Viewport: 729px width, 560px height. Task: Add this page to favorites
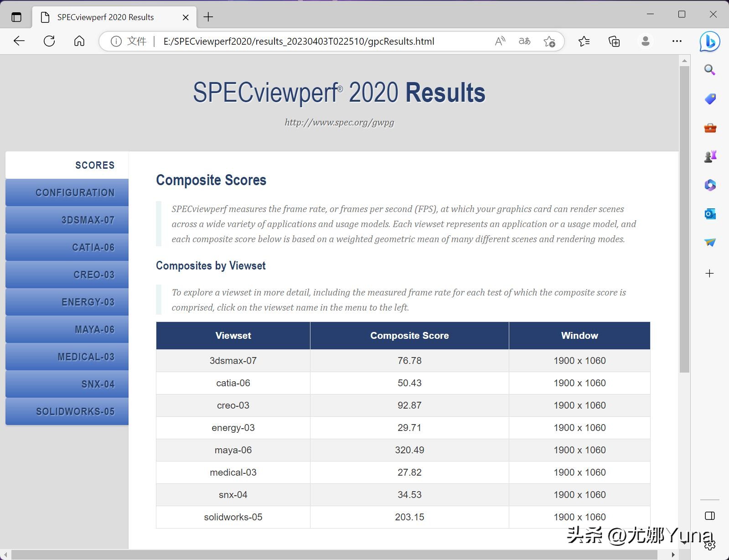(x=549, y=41)
